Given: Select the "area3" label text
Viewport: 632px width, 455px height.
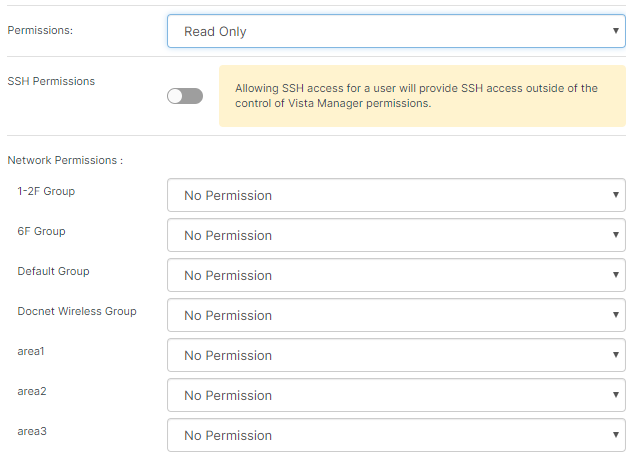Looking at the screenshot, I should [32, 431].
